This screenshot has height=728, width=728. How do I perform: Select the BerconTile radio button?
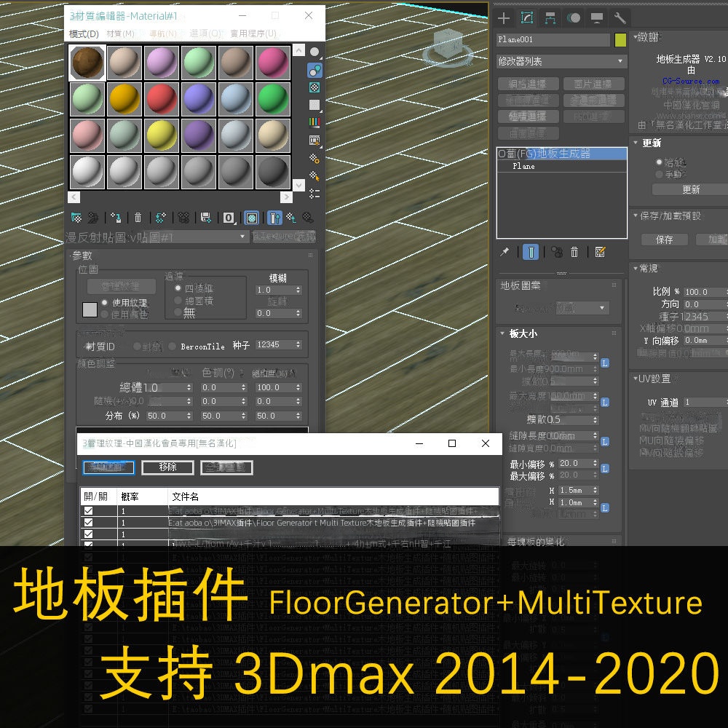click(173, 346)
